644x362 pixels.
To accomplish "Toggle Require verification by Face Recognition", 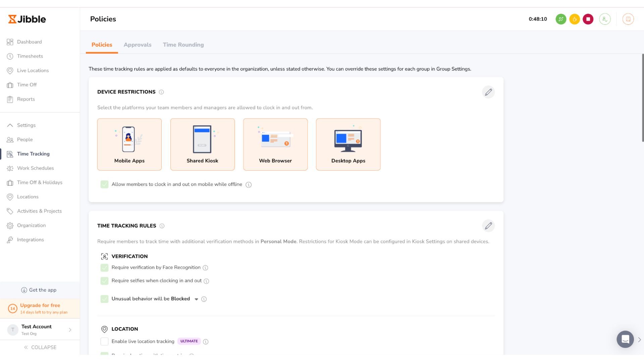I will pos(104,267).
